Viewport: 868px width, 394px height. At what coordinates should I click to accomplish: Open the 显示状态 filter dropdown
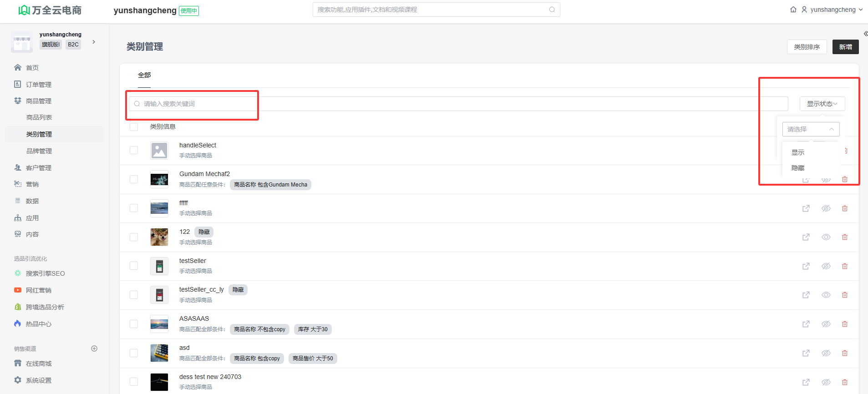pyautogui.click(x=822, y=104)
